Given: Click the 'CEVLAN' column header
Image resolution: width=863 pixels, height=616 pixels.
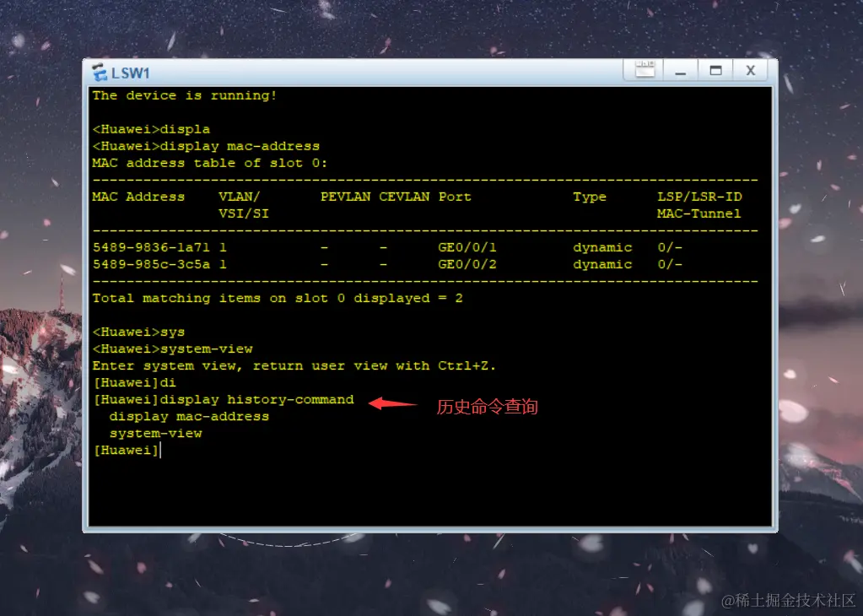Looking at the screenshot, I should [x=404, y=197].
